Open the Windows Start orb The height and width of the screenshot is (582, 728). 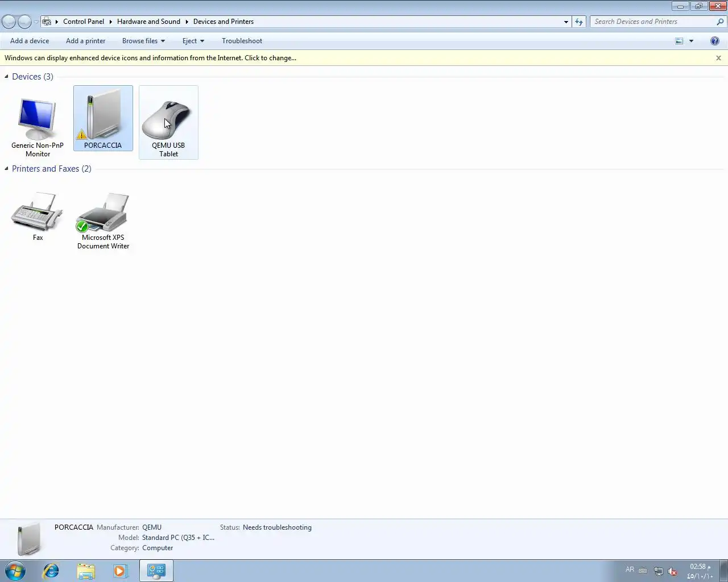[x=15, y=571]
